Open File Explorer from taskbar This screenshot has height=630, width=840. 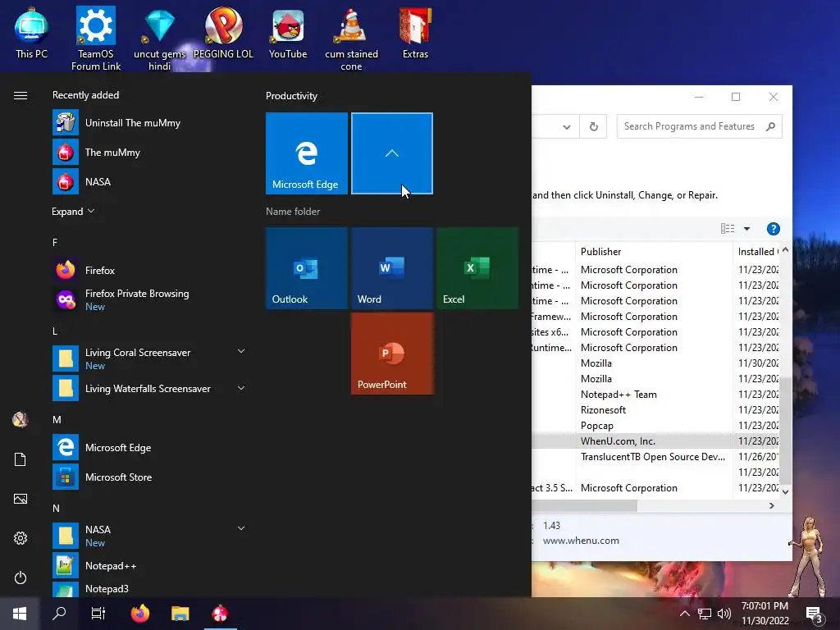click(x=180, y=614)
